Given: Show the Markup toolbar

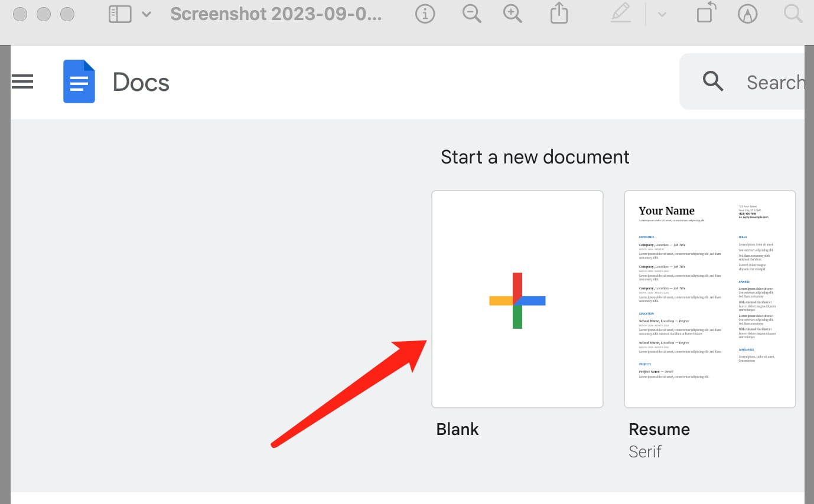Looking at the screenshot, I should [748, 14].
